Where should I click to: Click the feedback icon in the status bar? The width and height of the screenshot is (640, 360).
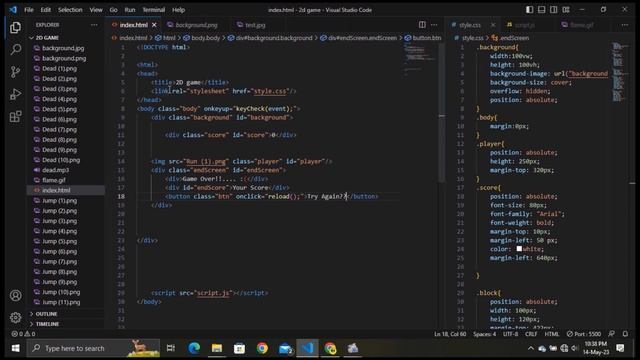tap(611, 334)
